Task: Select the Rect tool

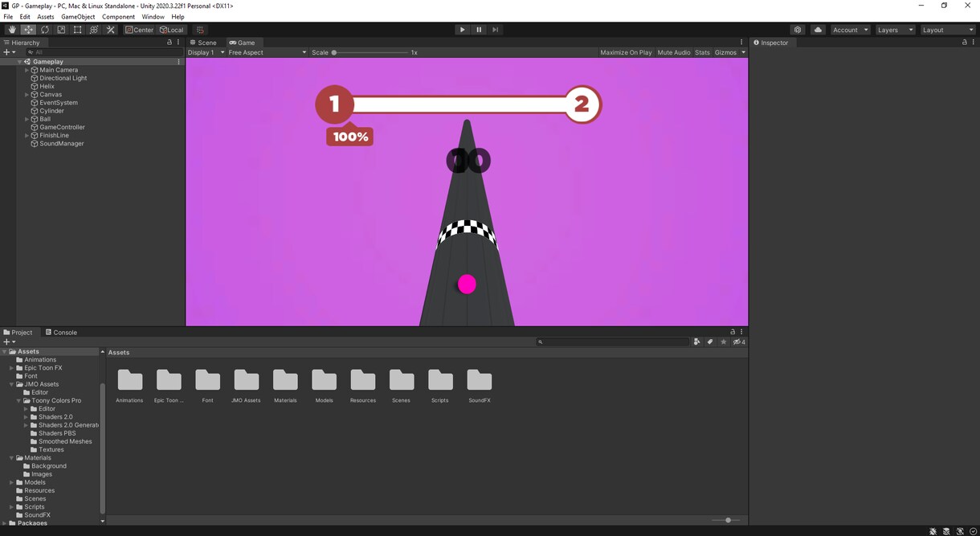Action: click(77, 30)
